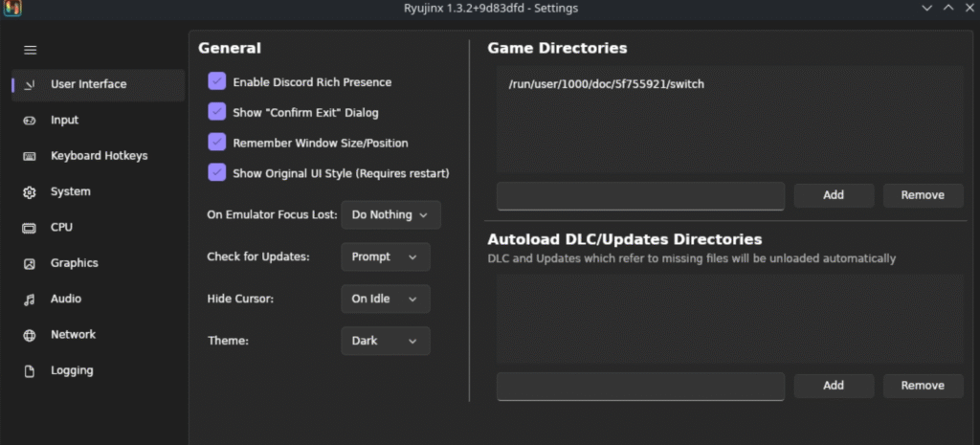Focus the Autoload DLC/Updates path input field

[x=640, y=387]
